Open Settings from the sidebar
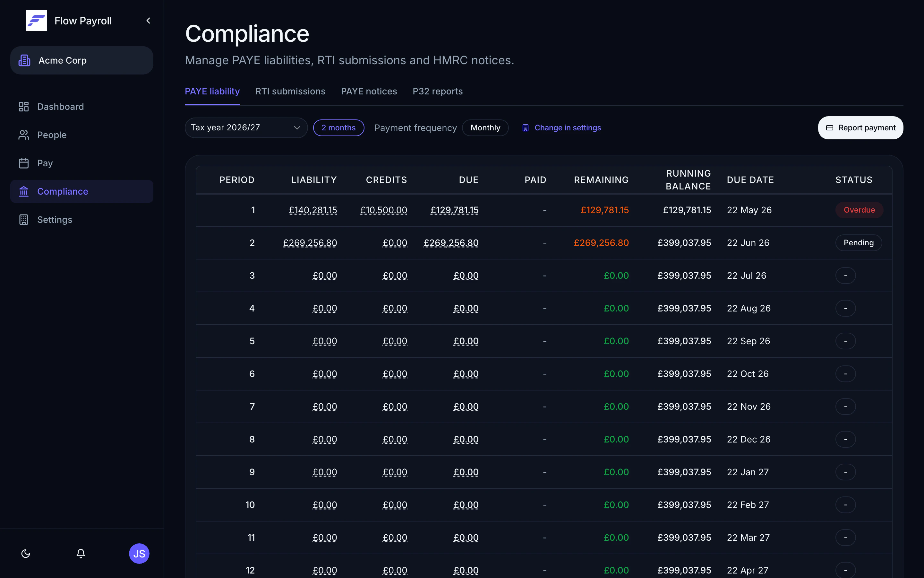924x578 pixels. (x=82, y=220)
